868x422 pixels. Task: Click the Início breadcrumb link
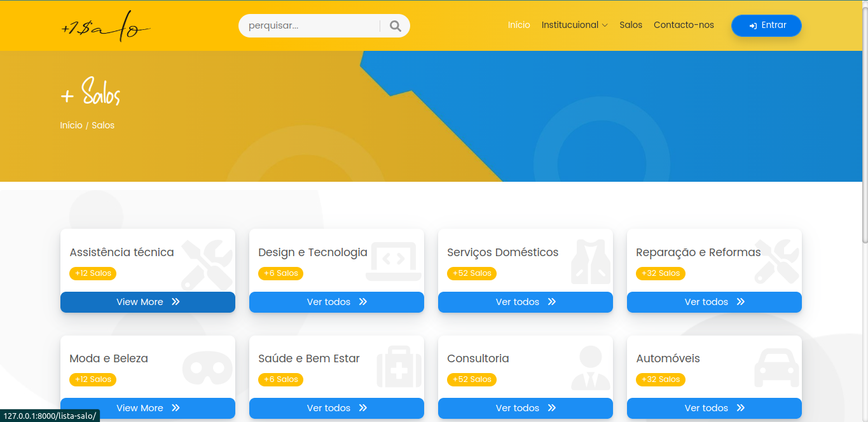(71, 125)
